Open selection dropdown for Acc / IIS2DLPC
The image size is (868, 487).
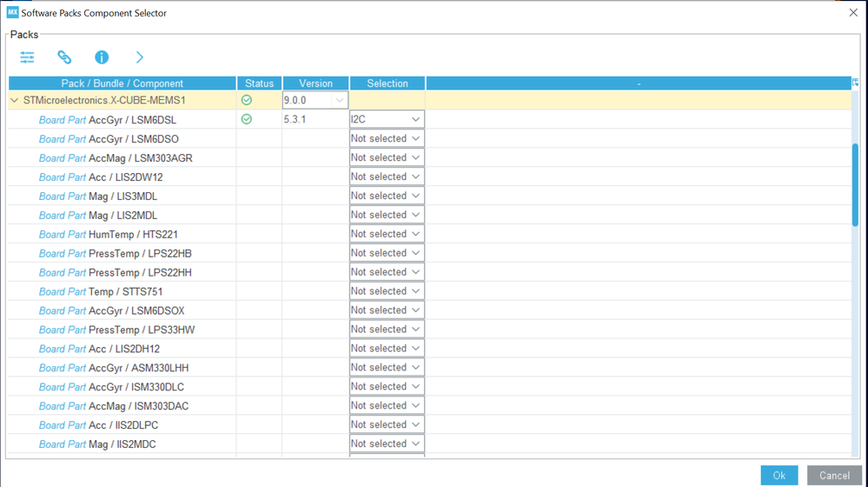coord(387,425)
